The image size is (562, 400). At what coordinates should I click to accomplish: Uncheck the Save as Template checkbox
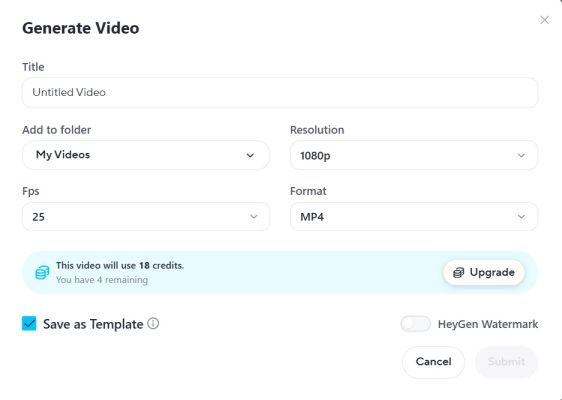[29, 324]
